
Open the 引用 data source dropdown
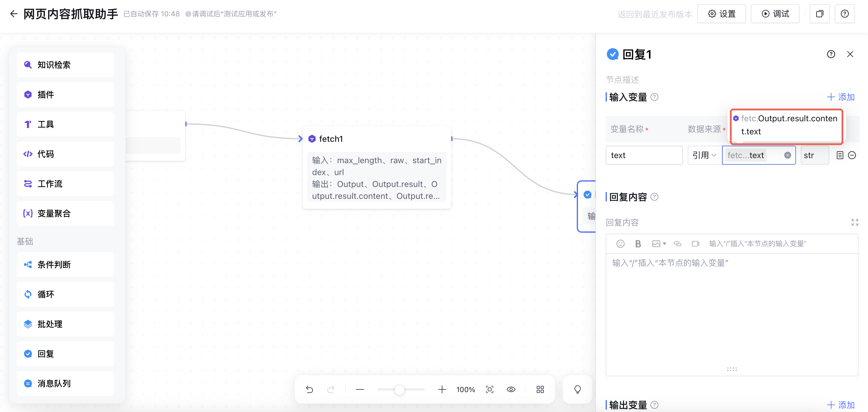click(x=704, y=155)
